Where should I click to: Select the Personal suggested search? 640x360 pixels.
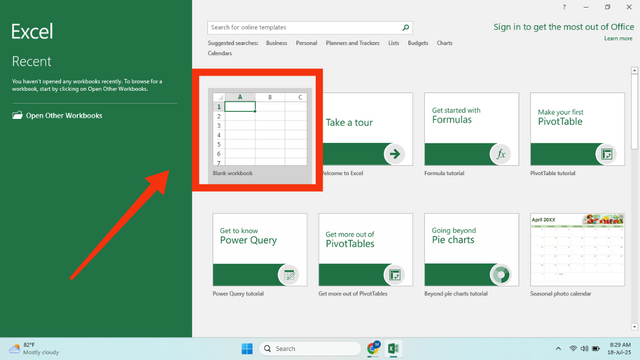tap(306, 43)
